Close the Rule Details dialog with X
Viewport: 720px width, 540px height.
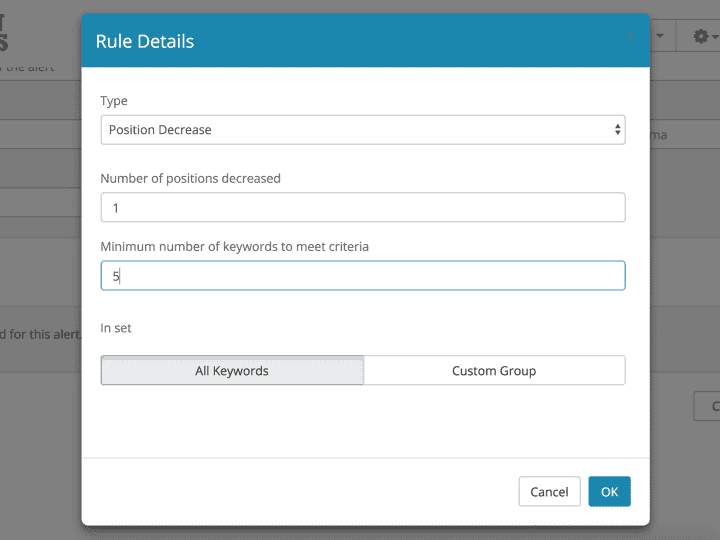(629, 37)
